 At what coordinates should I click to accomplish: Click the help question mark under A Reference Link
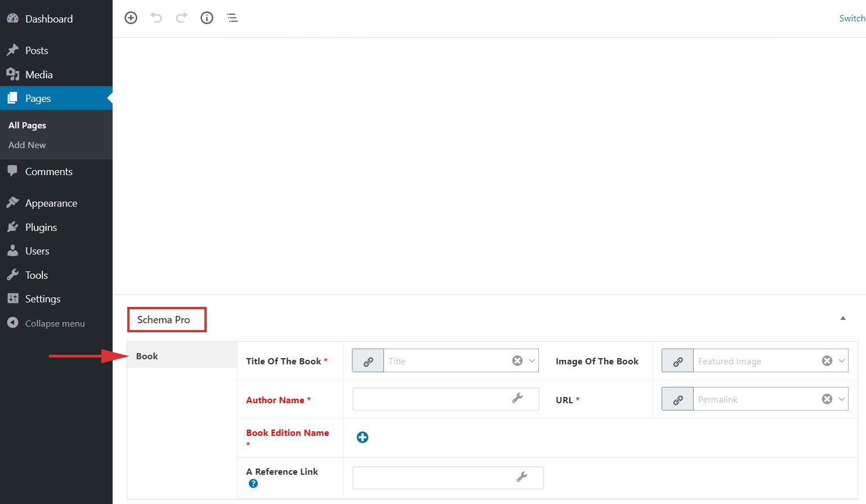click(x=253, y=483)
